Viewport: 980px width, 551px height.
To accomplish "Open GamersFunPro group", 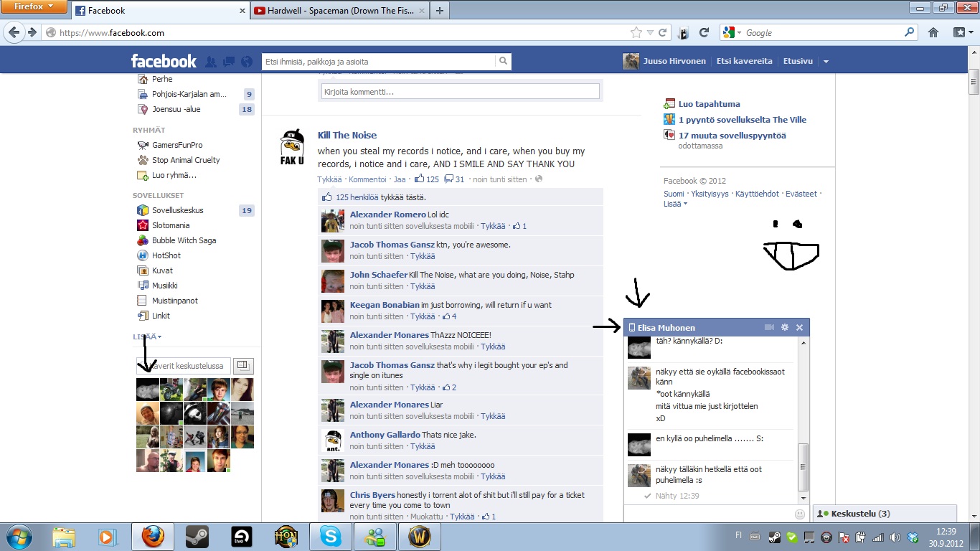I will (x=177, y=145).
